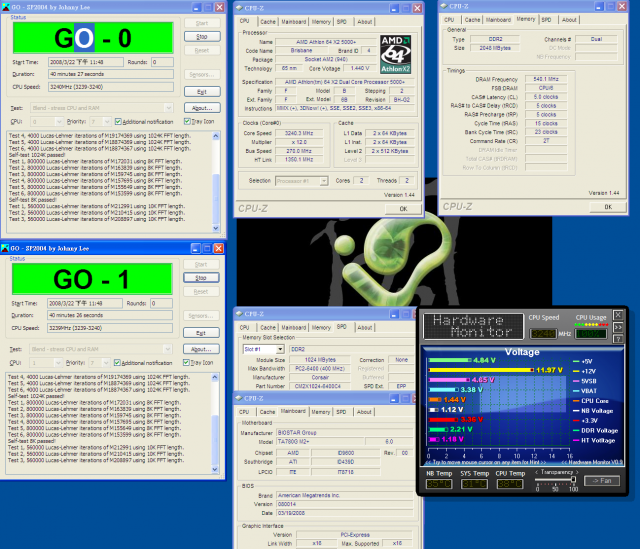Stop the stress test in GO-0 window
640x549 pixels.
(202, 36)
